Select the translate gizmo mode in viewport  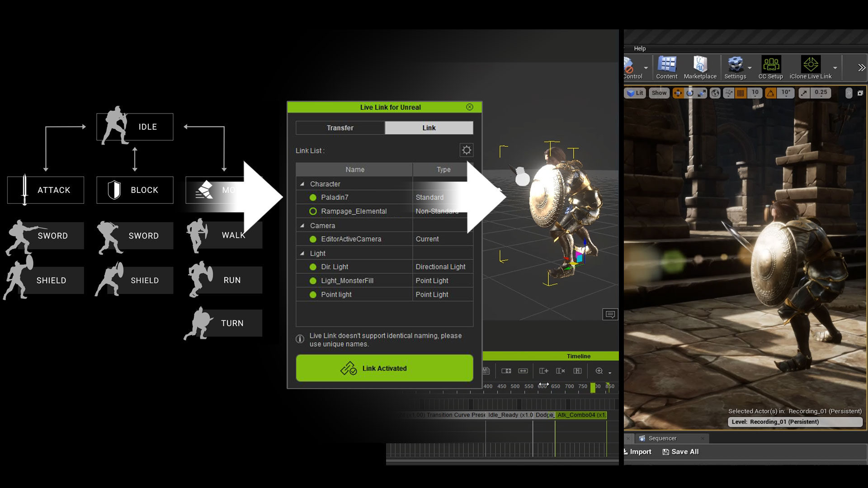tap(678, 93)
